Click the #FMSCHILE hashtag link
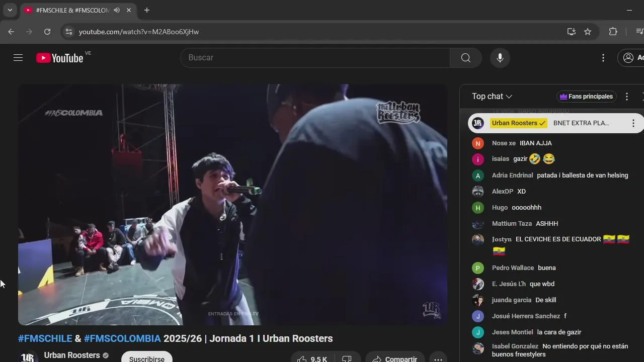 click(45, 338)
